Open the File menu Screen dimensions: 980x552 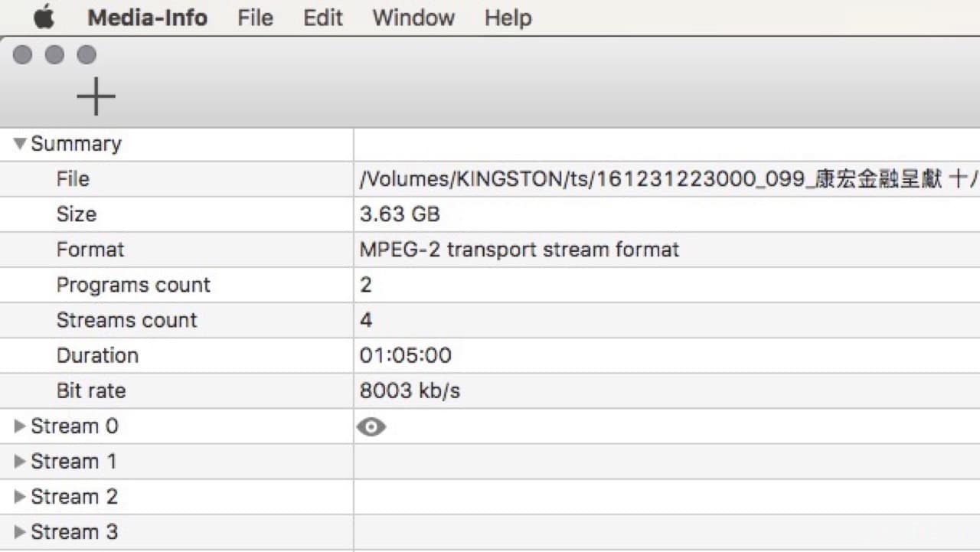click(x=255, y=18)
